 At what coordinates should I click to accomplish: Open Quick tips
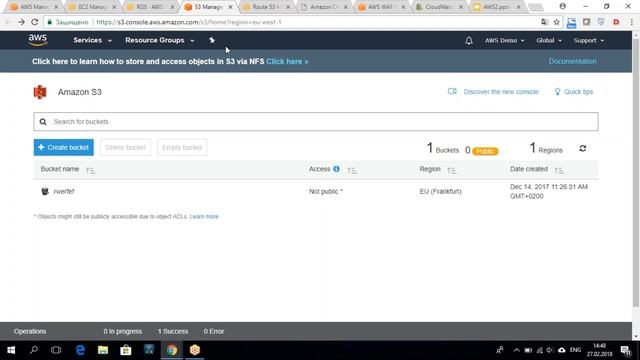578,92
